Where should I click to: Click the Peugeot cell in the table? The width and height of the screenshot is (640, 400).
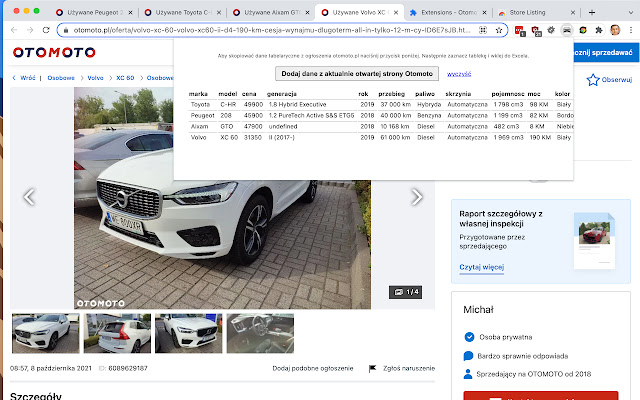click(x=202, y=116)
